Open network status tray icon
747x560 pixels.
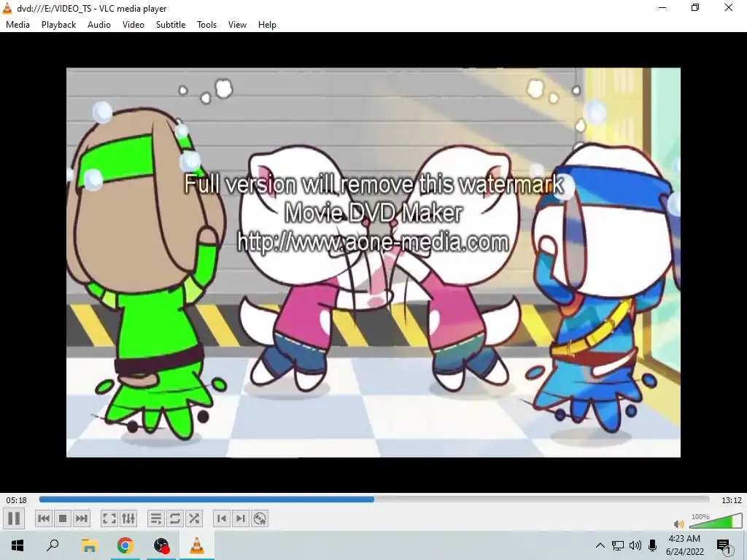618,545
